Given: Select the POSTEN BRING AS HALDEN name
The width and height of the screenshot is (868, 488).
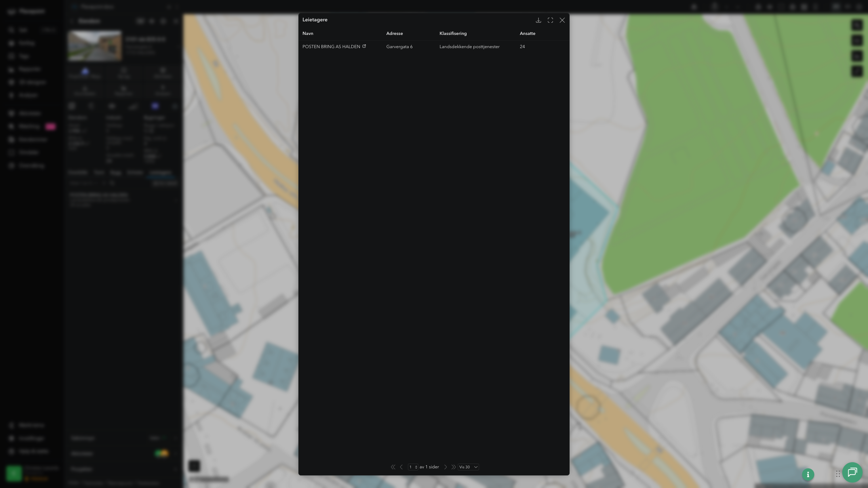Looking at the screenshot, I should pos(331,47).
